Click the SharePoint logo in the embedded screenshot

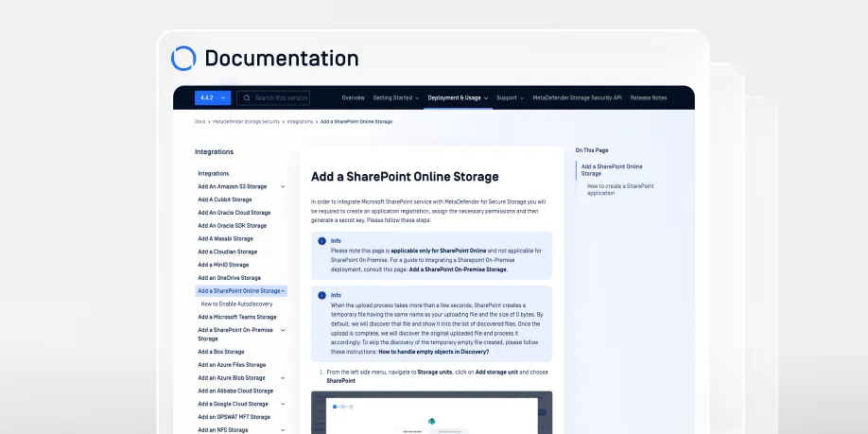pyautogui.click(x=431, y=422)
